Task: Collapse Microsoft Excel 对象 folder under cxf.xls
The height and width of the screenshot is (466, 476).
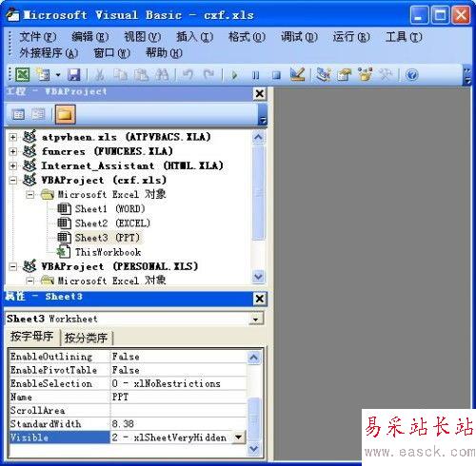Action: point(30,194)
